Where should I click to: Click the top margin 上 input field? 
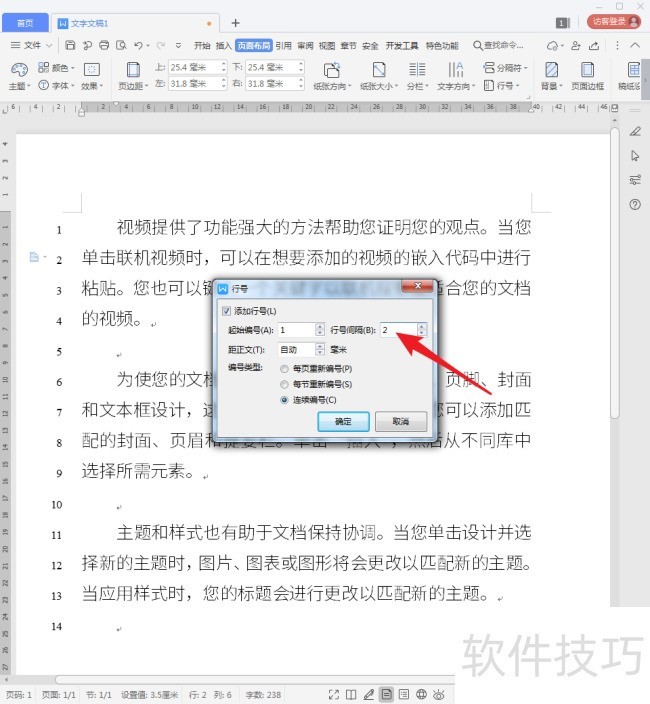click(194, 67)
